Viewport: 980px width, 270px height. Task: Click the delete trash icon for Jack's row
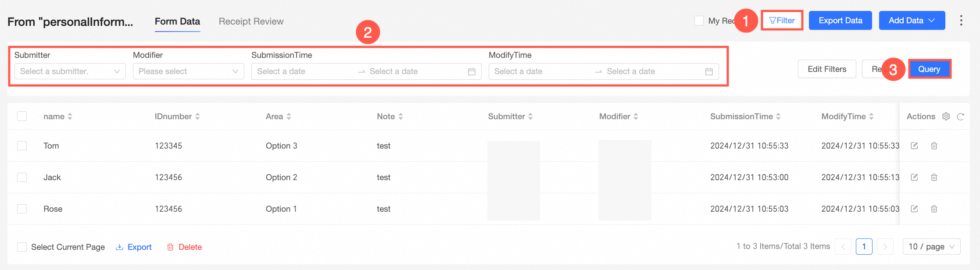(934, 178)
